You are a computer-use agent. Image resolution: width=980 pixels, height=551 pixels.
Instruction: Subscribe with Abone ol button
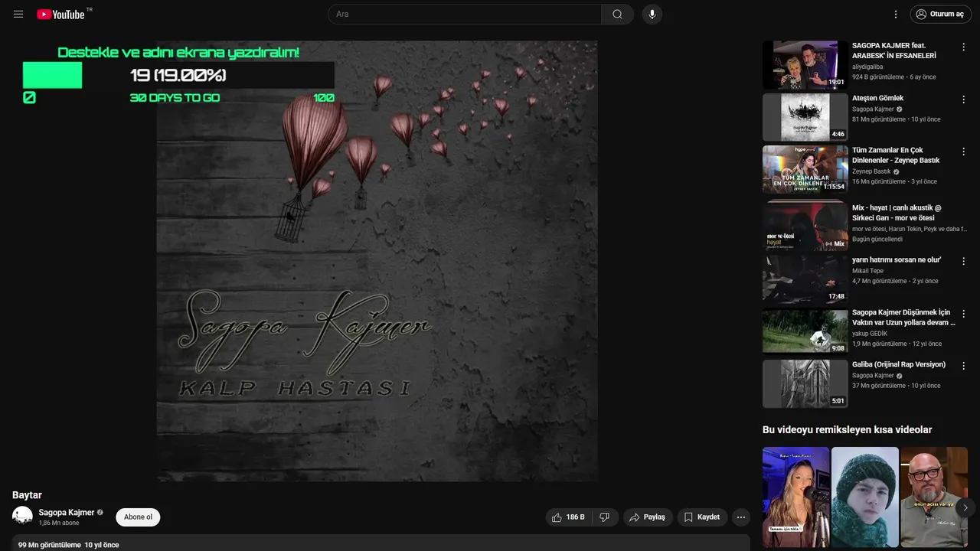tap(138, 517)
